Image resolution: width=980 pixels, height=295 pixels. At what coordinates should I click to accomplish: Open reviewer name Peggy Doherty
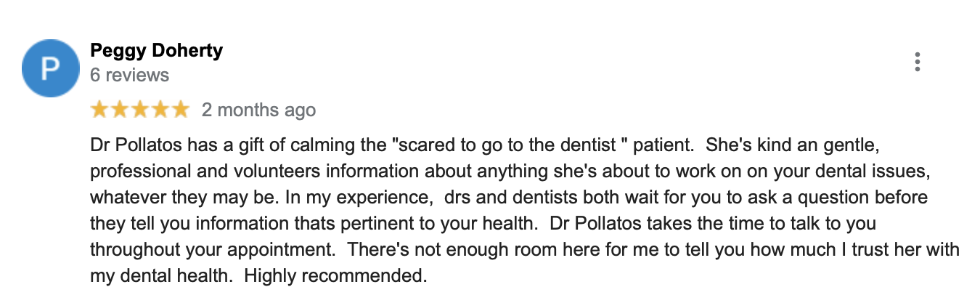(x=156, y=50)
